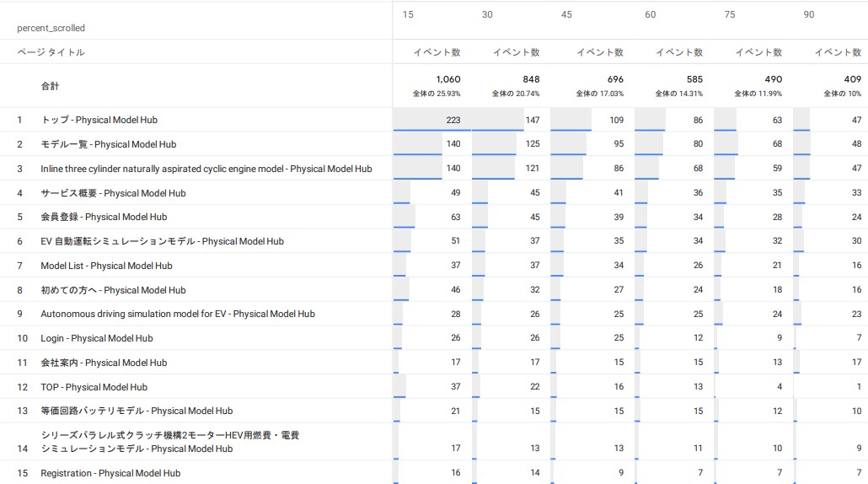Click the 会社案内 - Physical Model Hub row
Image resolution: width=868 pixels, height=484 pixels.
coord(104,363)
